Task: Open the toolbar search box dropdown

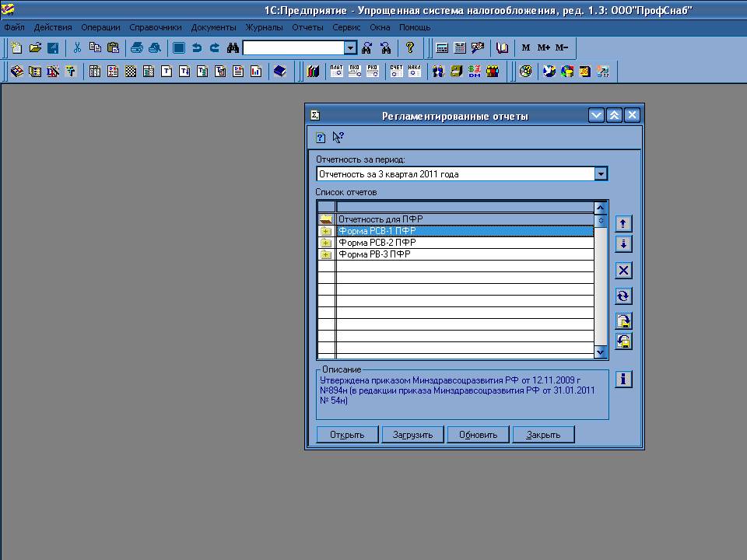Action: pyautogui.click(x=350, y=47)
